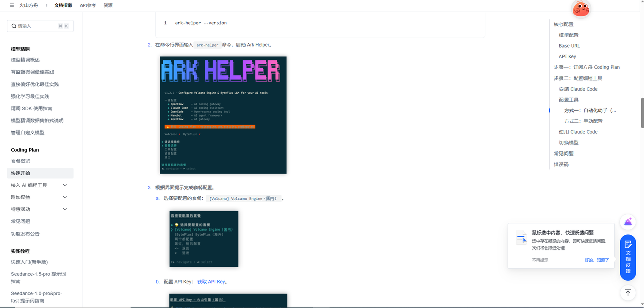
Task: Open 功能发布公告 page
Action: coord(25,234)
